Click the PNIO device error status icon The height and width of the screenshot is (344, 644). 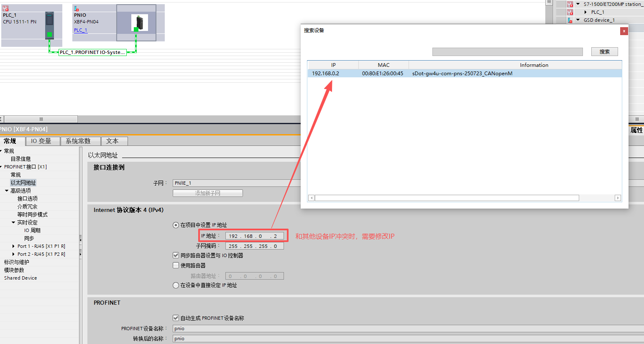click(x=77, y=8)
